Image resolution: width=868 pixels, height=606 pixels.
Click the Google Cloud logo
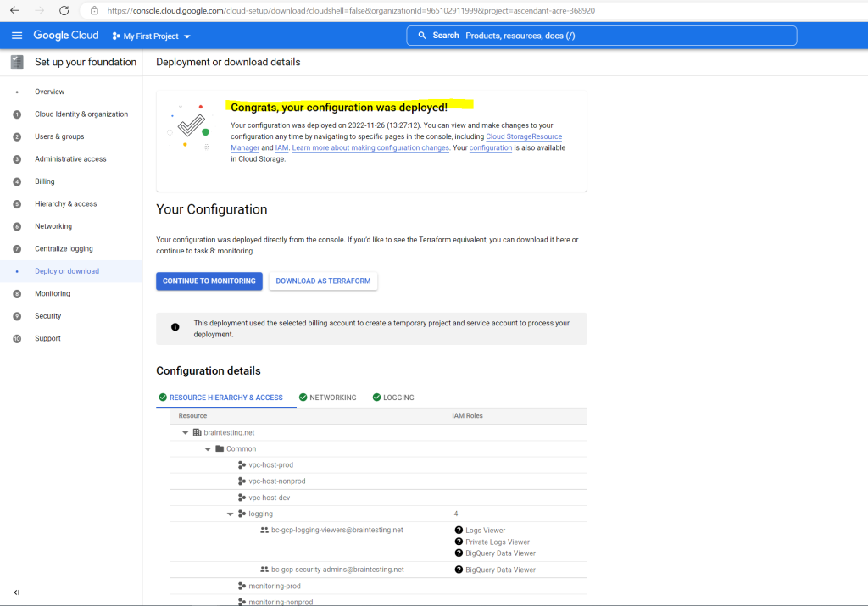click(66, 36)
